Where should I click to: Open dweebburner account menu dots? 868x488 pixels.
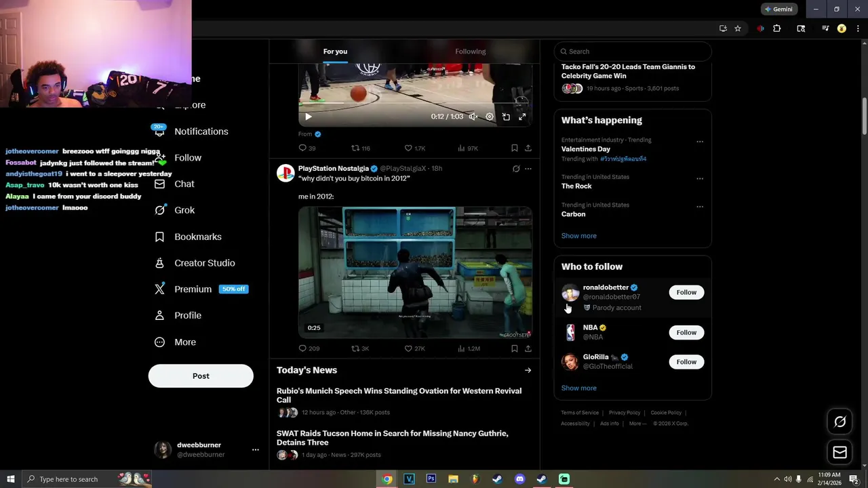(x=255, y=450)
